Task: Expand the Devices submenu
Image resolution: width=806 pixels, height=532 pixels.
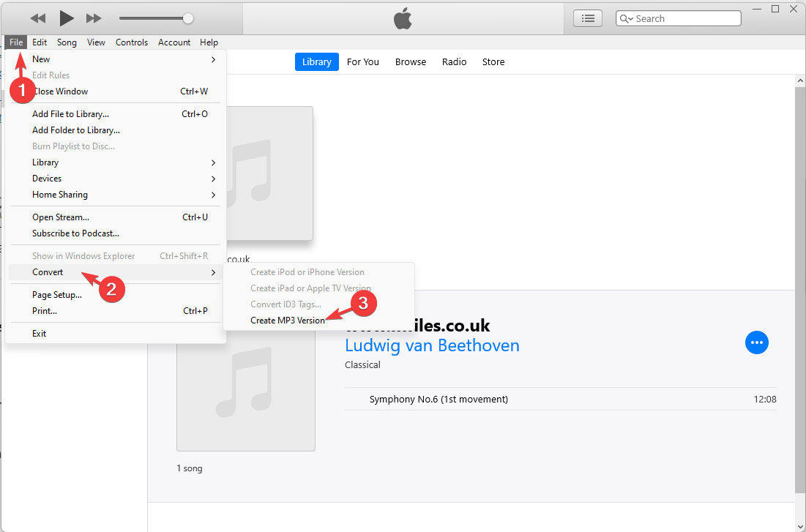Action: [x=116, y=179]
